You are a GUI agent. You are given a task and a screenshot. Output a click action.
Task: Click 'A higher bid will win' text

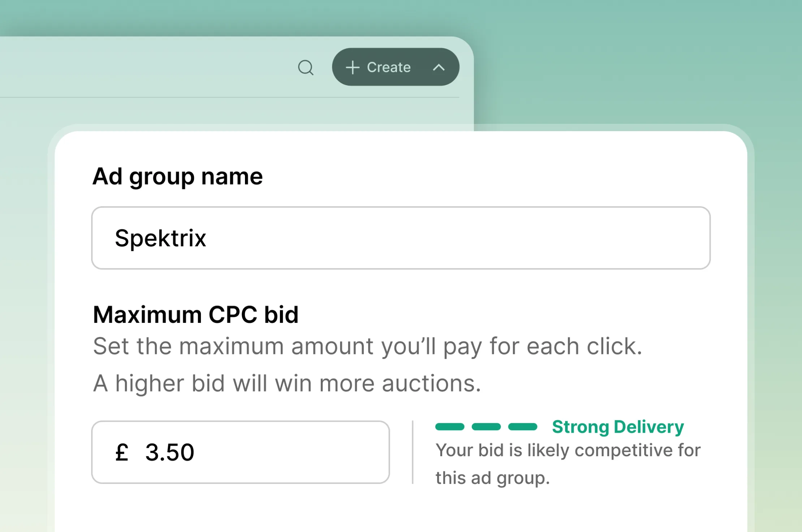click(287, 383)
